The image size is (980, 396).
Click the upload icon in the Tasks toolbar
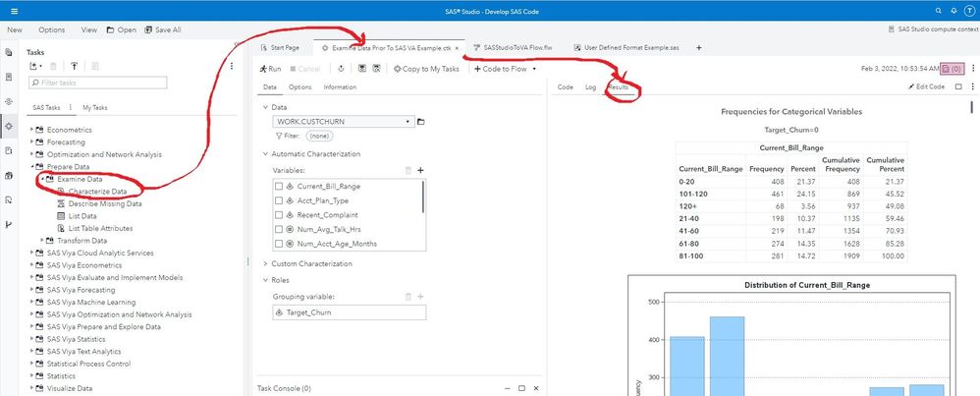point(74,66)
